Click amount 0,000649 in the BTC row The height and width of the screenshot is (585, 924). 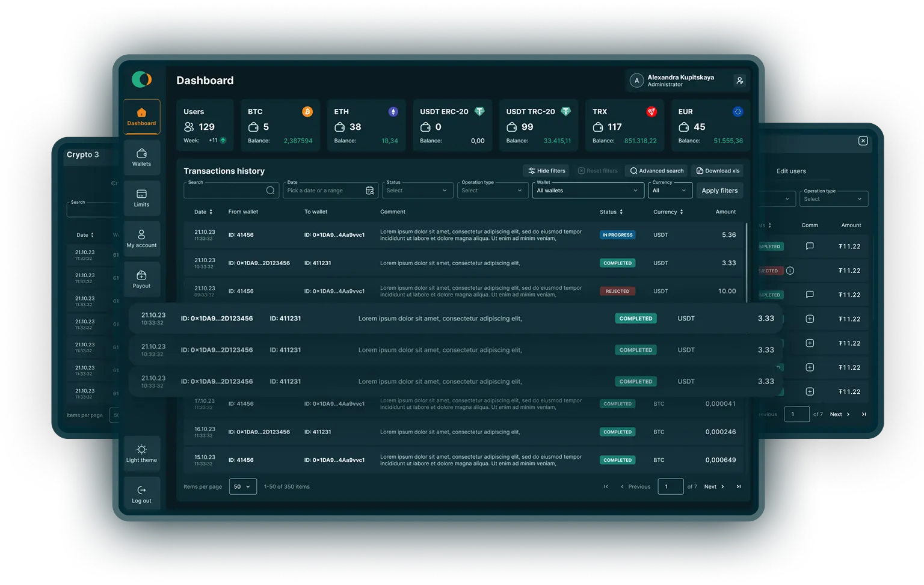click(x=720, y=460)
